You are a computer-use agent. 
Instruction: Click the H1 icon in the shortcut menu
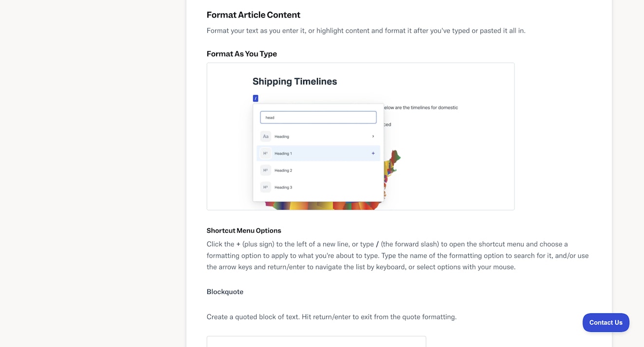coord(265,154)
